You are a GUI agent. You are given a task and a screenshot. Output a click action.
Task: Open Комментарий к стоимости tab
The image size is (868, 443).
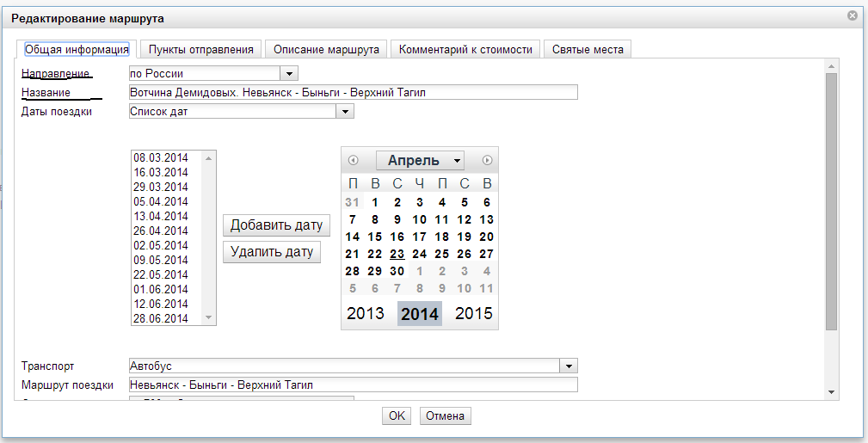465,49
